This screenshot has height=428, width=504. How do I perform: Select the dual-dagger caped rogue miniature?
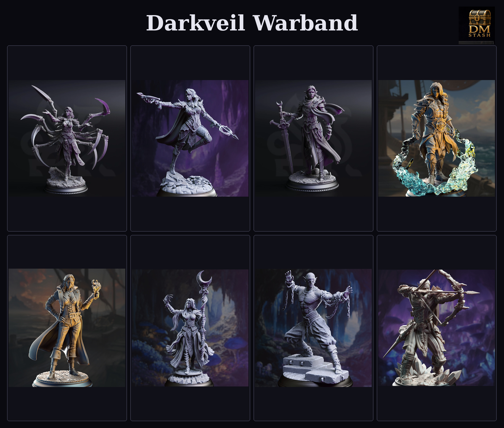pos(190,138)
